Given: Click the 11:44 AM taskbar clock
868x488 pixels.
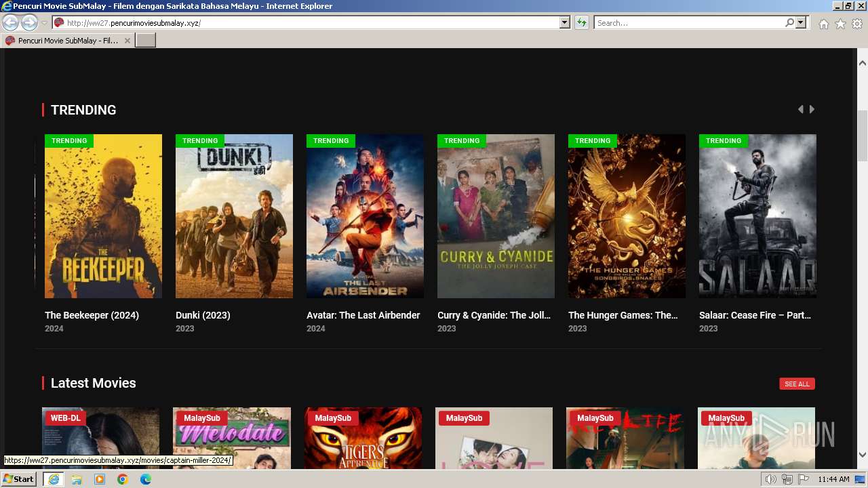Looking at the screenshot, I should [x=833, y=479].
